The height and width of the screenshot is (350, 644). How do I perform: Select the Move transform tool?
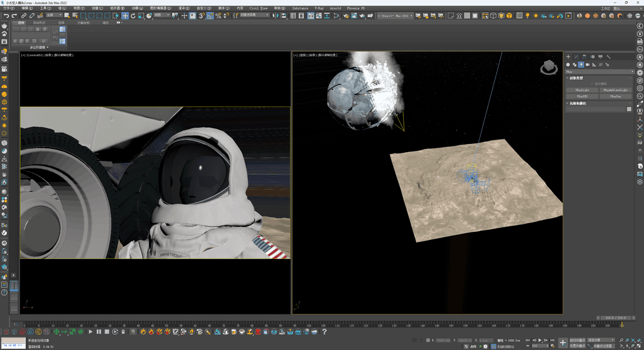click(x=125, y=16)
